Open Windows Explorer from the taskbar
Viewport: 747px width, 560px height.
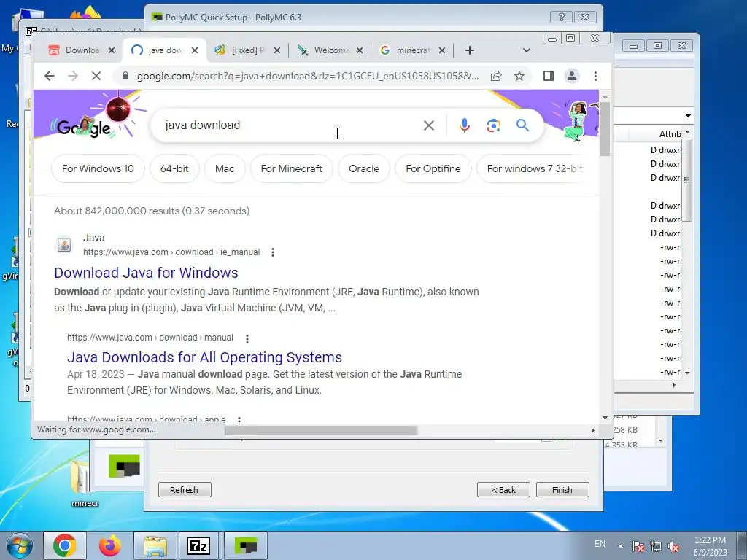tap(155, 545)
